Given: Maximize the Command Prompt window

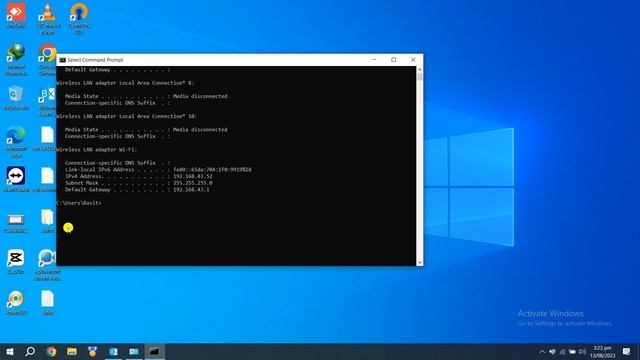Looking at the screenshot, I should (393, 60).
